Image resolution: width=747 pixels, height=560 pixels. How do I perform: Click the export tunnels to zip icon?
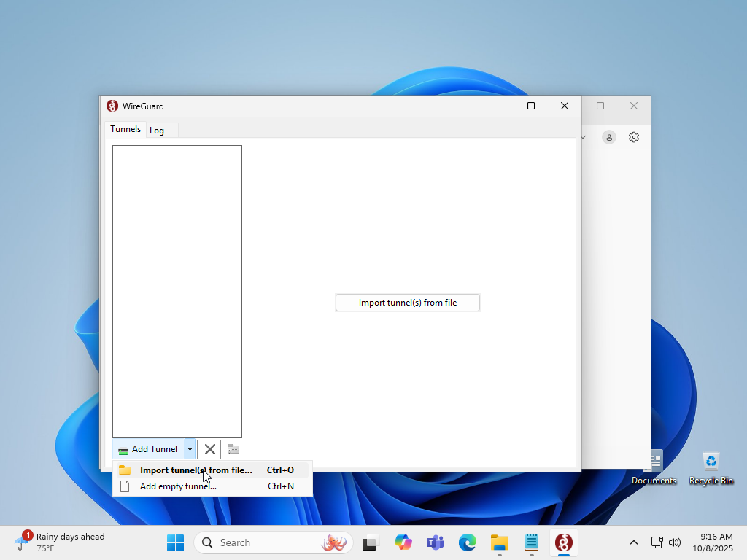click(x=233, y=449)
